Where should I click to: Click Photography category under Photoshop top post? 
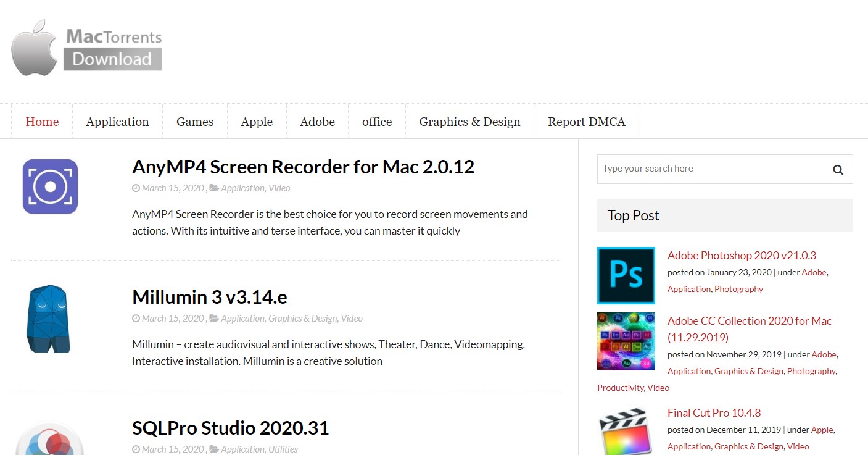[x=738, y=289]
